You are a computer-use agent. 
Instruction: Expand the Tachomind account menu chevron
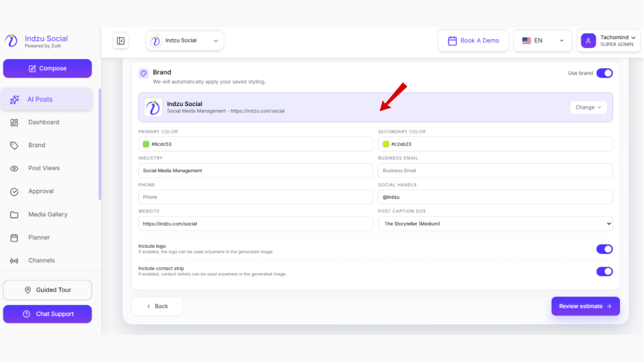(x=633, y=37)
